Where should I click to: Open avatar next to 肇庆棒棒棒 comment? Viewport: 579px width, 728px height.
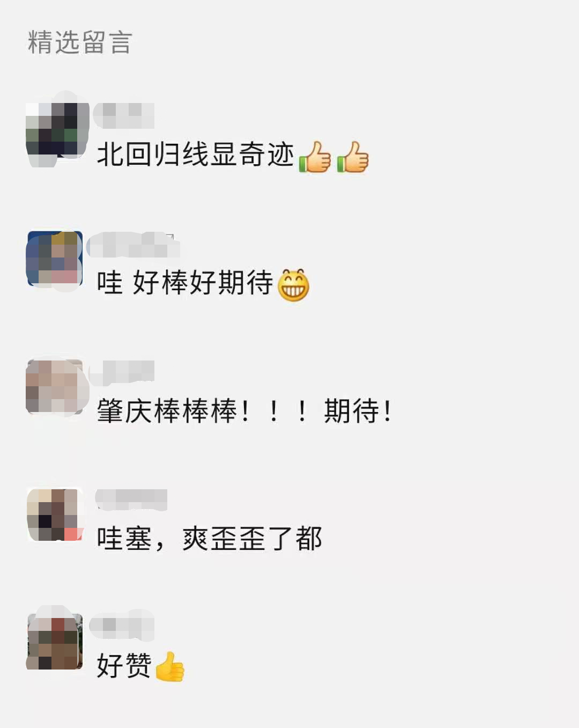click(55, 387)
